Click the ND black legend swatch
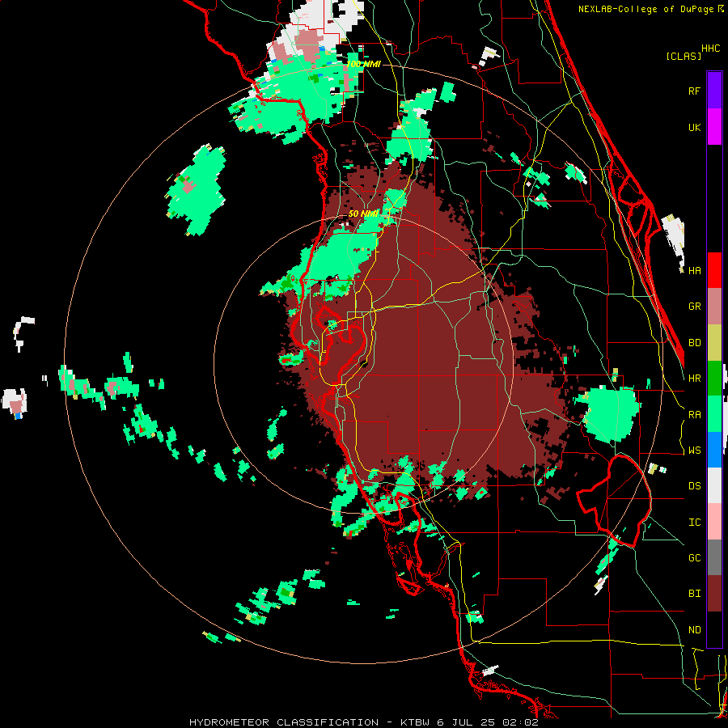The height and width of the screenshot is (728, 728). click(x=714, y=629)
